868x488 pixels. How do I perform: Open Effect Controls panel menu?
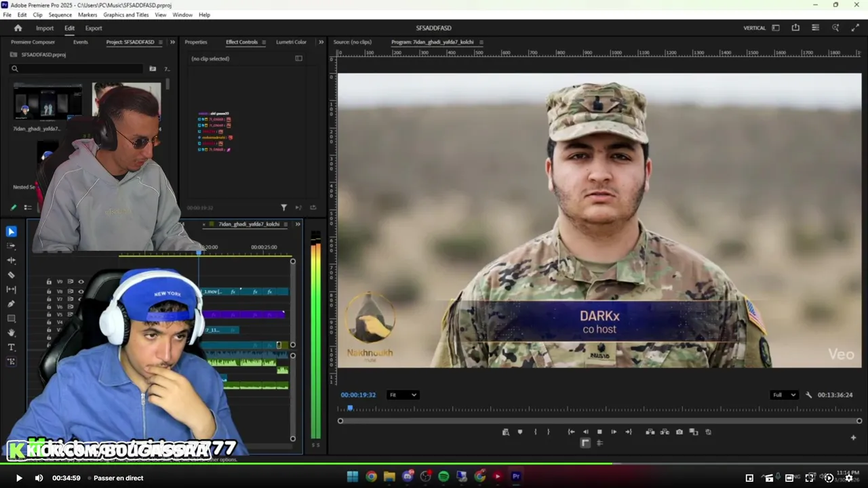[263, 42]
